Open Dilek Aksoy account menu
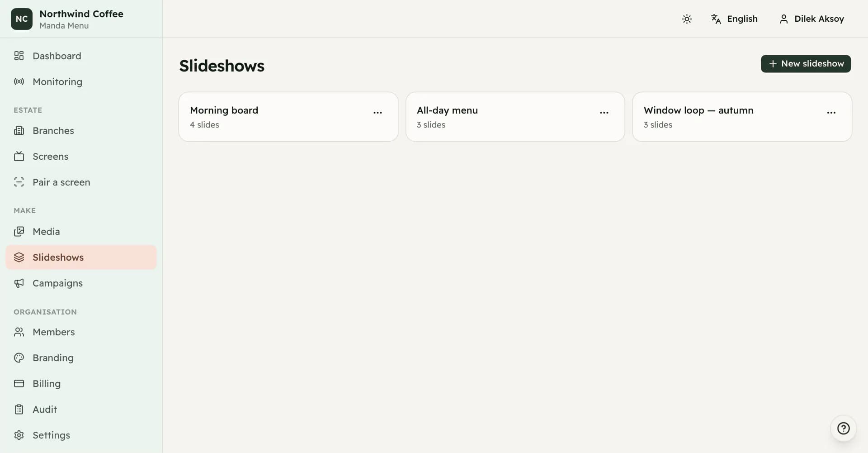 coord(811,19)
